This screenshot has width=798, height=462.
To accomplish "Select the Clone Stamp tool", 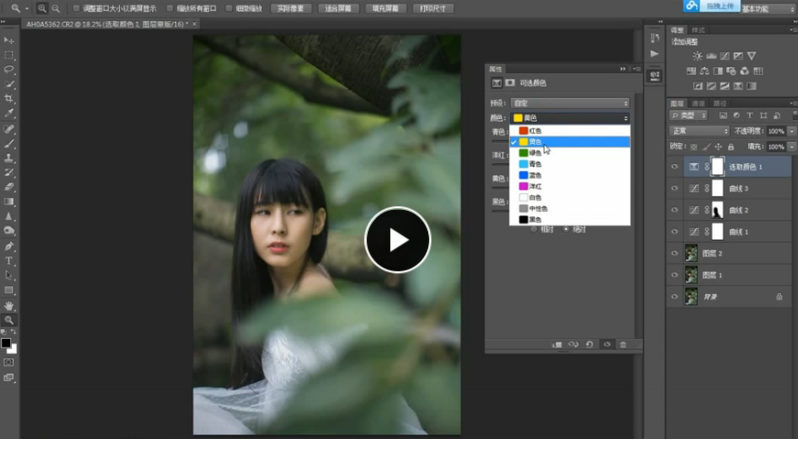I will [x=9, y=158].
